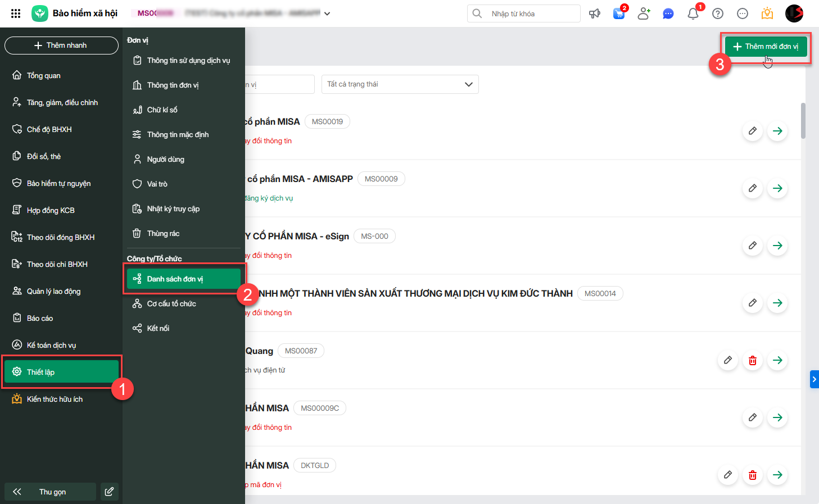Open unit MS00009C with arrow icon
819x504 pixels.
(777, 417)
